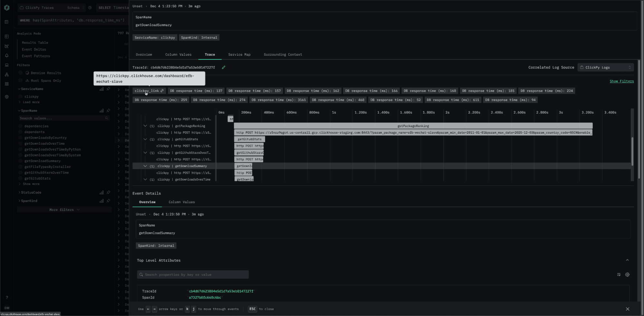This screenshot has width=644, height=316.
Task: Click the pin icon next to ServiceName filter
Action: coord(109,89)
